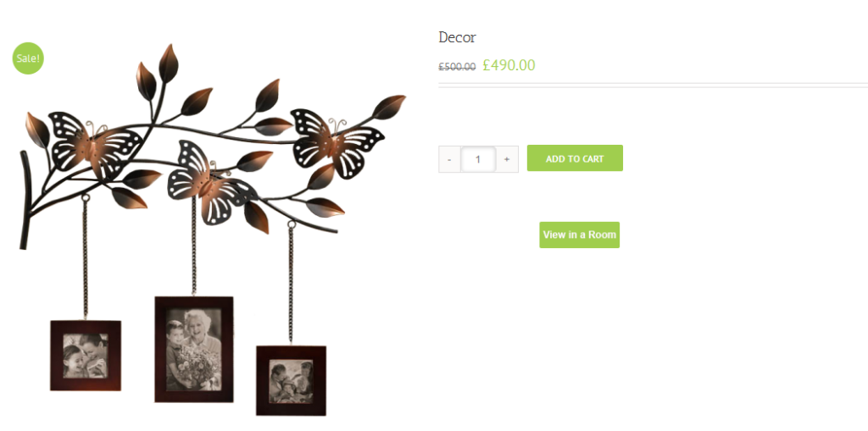The height and width of the screenshot is (431, 868).
Task: Increase quantity with the plus button
Action: (x=507, y=159)
